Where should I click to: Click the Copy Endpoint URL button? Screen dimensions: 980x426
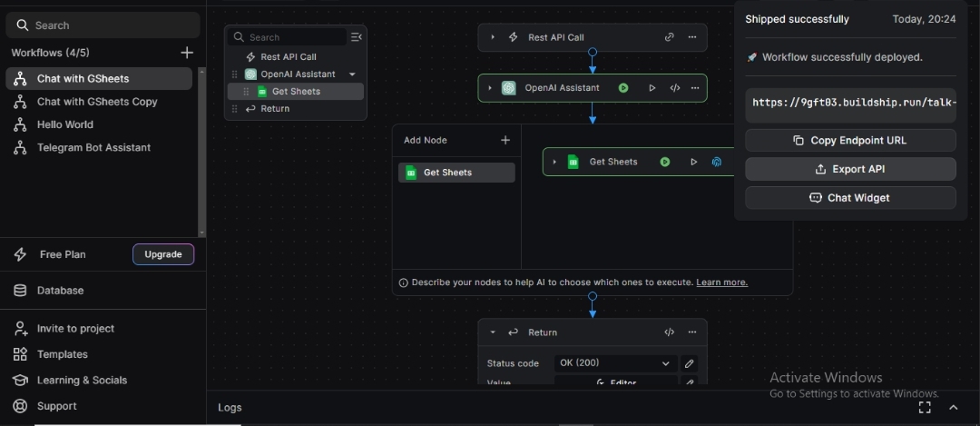pos(850,141)
